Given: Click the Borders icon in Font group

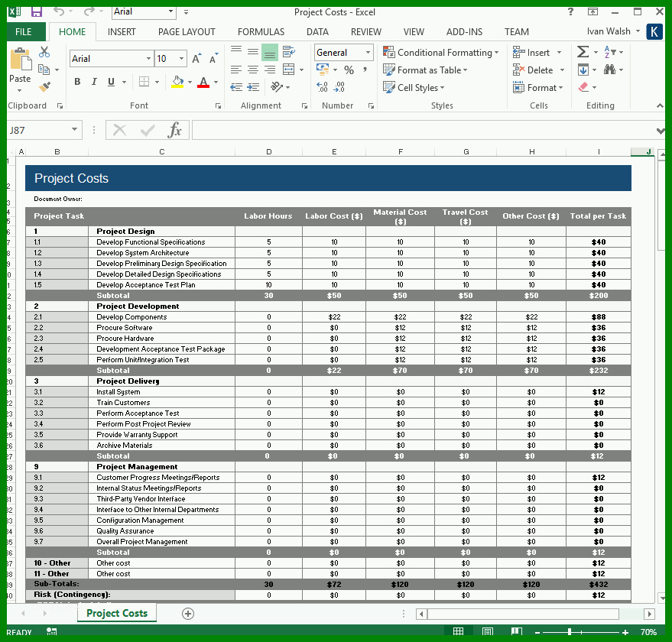Looking at the screenshot, I should [x=144, y=82].
